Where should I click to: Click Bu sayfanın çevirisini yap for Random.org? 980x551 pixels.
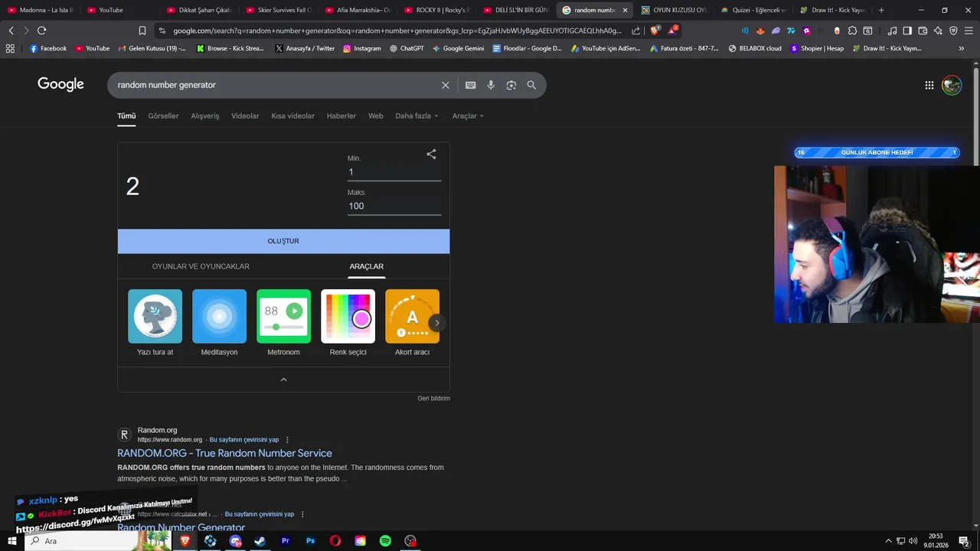tap(244, 440)
